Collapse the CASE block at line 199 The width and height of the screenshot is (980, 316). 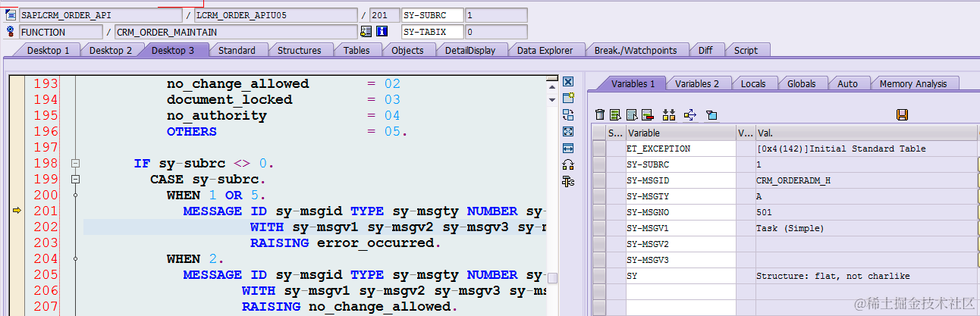(x=75, y=180)
